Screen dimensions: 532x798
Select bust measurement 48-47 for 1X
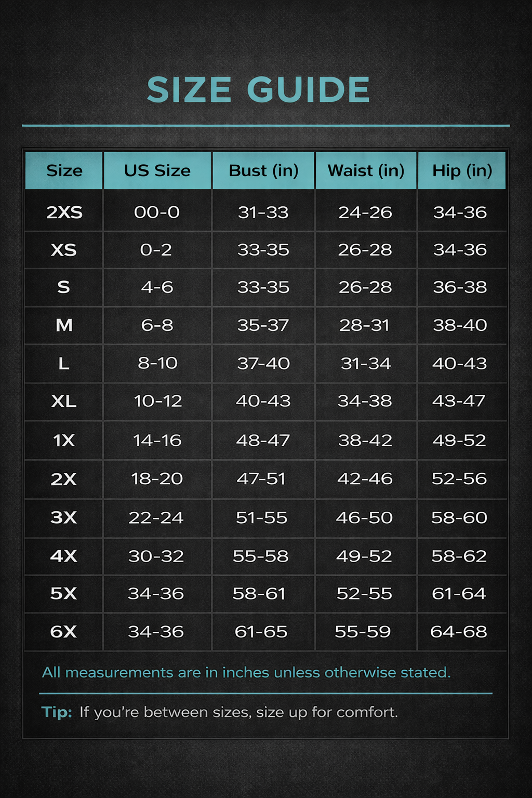[263, 441]
